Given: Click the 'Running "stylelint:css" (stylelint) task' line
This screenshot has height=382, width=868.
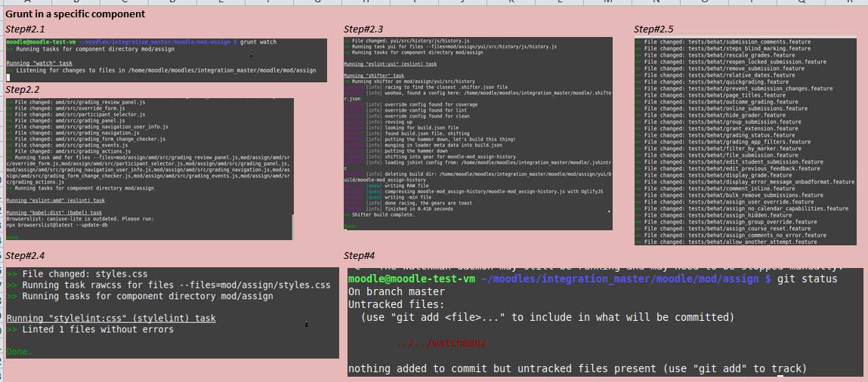Looking at the screenshot, I should 111,318.
